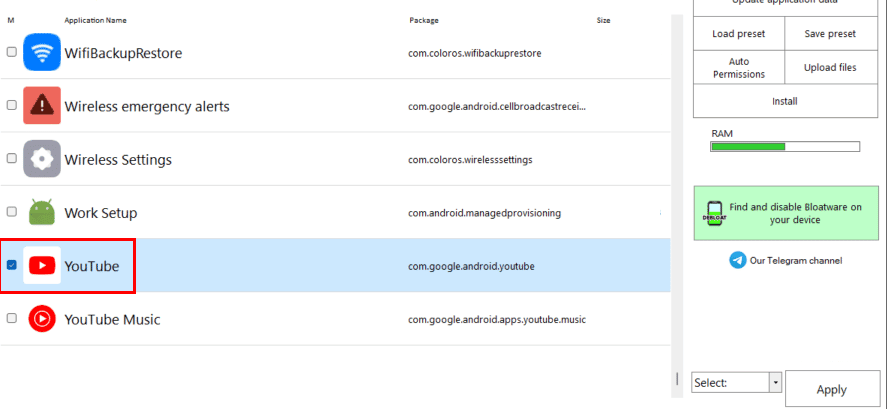The height and width of the screenshot is (409, 887).
Task: Click the YouTube Music name text
Action: click(113, 320)
